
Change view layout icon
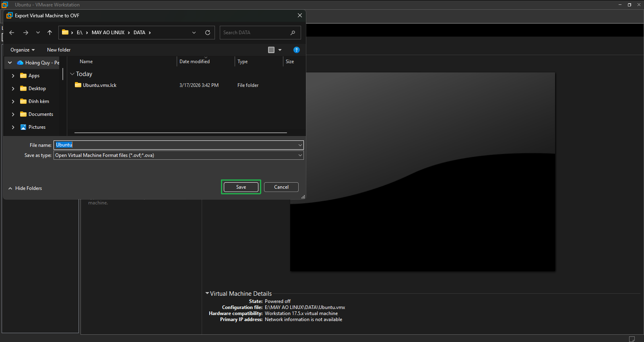tap(271, 50)
